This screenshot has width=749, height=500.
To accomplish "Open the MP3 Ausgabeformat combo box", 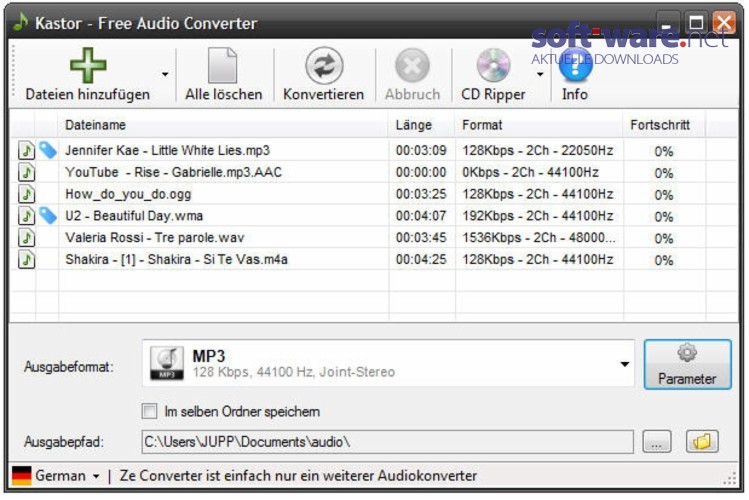I will point(388,363).
